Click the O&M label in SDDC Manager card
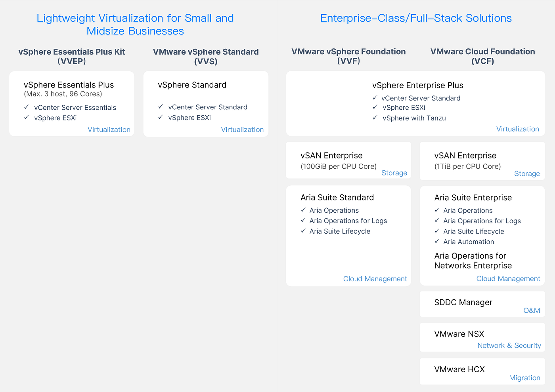Viewport: 555px width, 392px height. click(532, 310)
